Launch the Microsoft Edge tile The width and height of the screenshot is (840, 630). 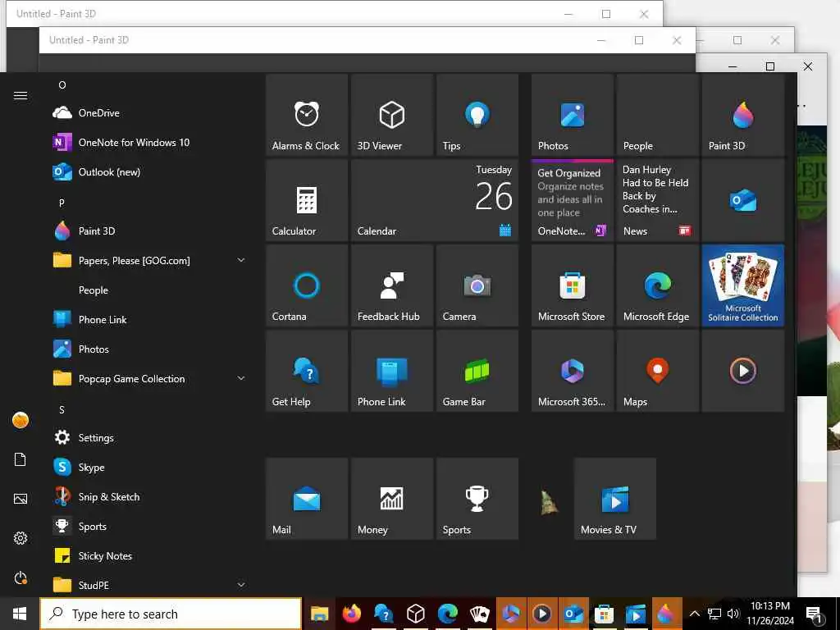pos(657,285)
